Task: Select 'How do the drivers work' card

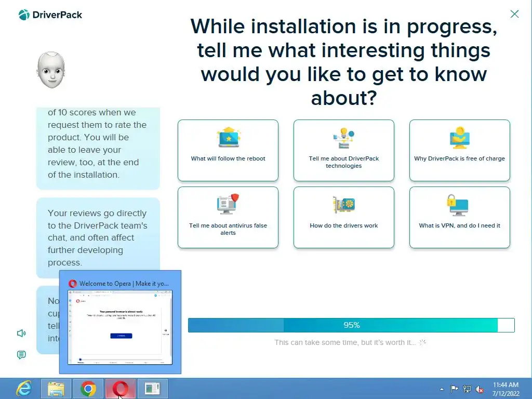Action: tap(344, 218)
